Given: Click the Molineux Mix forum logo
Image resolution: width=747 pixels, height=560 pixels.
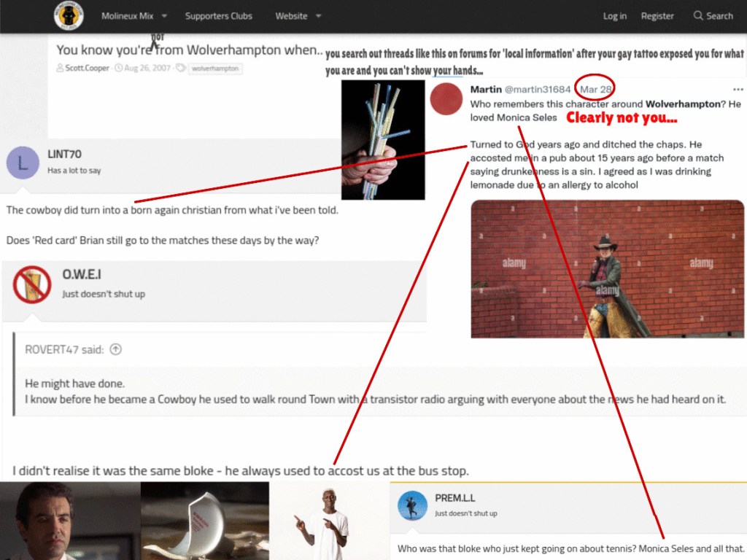Looking at the screenshot, I should click(69, 16).
